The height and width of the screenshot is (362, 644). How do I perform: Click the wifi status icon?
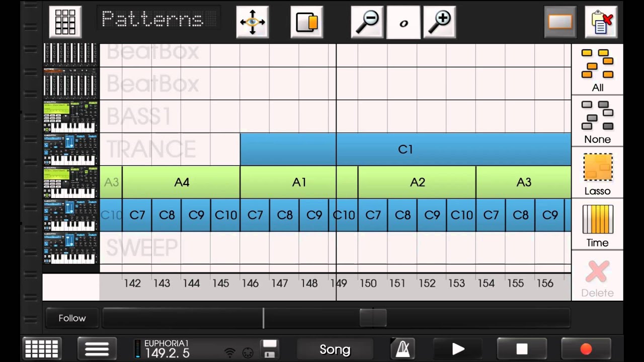pos(230,352)
